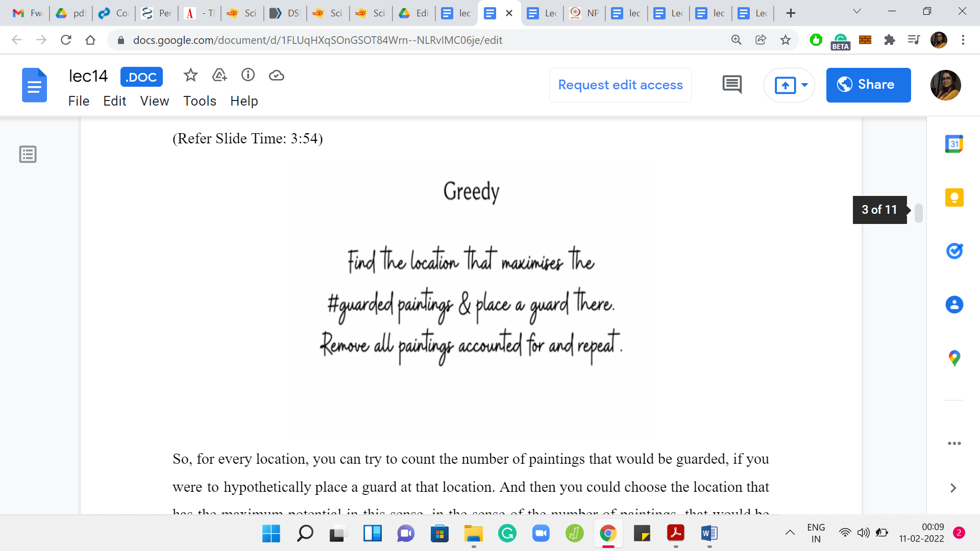Click the blue Share button
The image size is (980, 551).
[868, 85]
